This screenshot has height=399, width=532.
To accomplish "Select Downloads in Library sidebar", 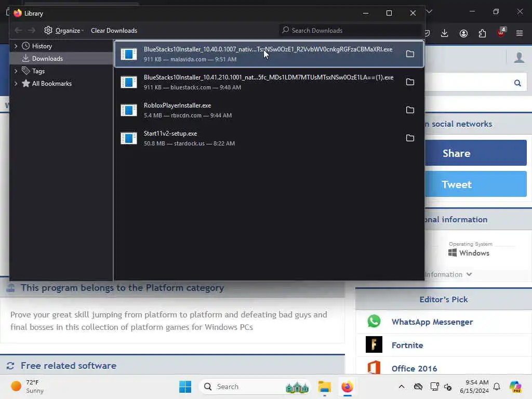I will pyautogui.click(x=61, y=58).
